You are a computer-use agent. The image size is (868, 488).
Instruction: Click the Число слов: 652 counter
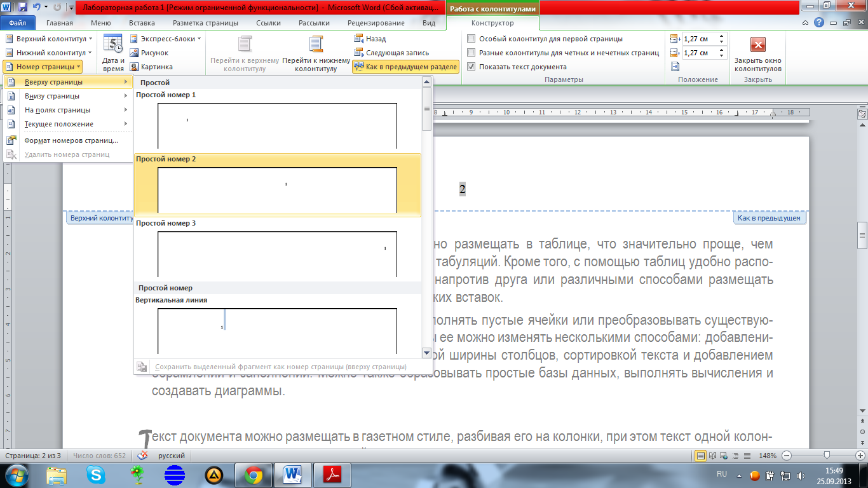(x=100, y=456)
